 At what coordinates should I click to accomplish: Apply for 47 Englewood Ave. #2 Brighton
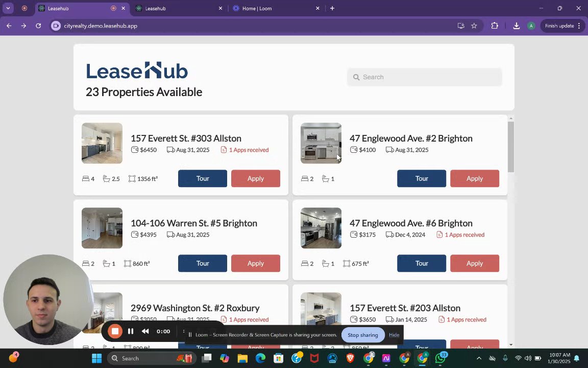pos(475,178)
